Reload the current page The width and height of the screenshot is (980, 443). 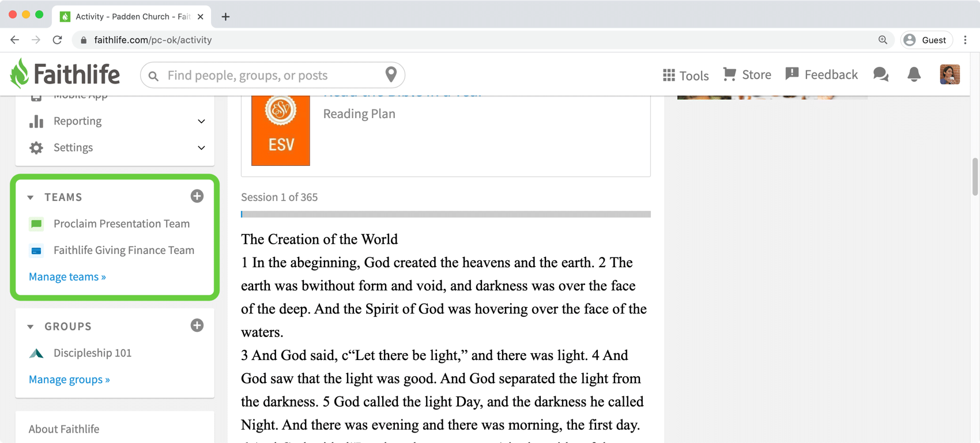(x=57, y=40)
